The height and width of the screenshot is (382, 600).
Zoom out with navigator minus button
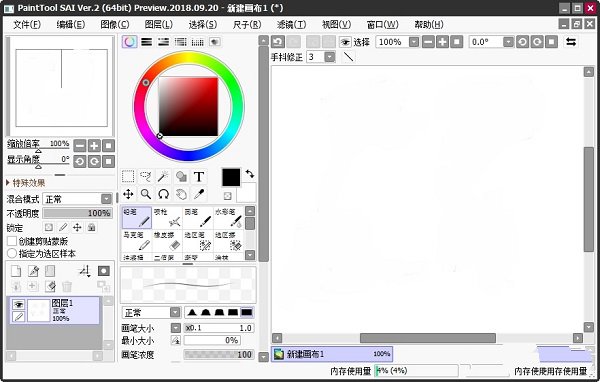click(x=80, y=145)
